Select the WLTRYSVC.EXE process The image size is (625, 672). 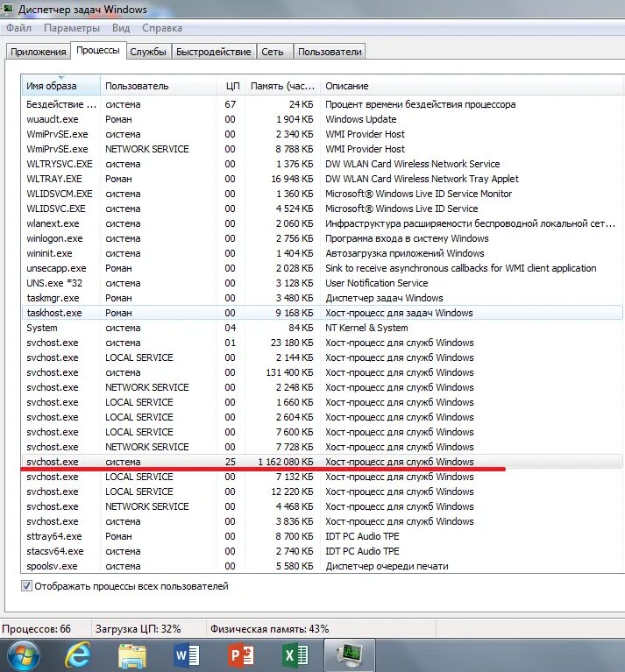(322, 164)
